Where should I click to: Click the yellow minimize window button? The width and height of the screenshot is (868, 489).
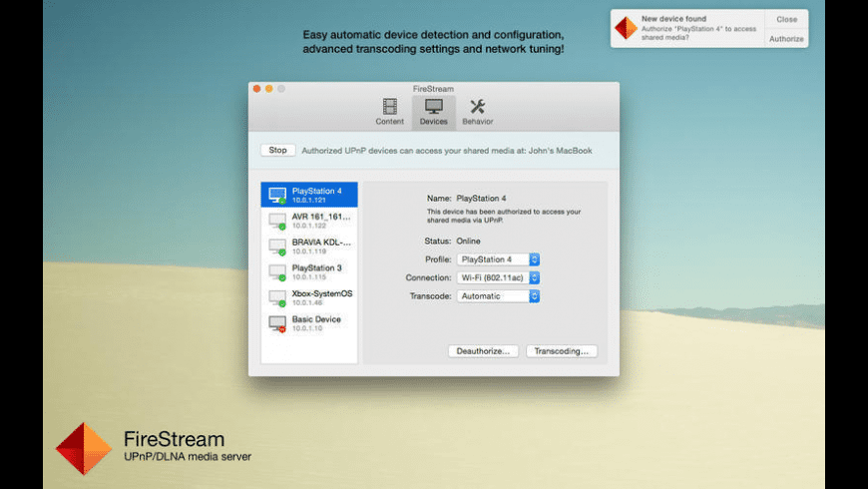coord(269,89)
